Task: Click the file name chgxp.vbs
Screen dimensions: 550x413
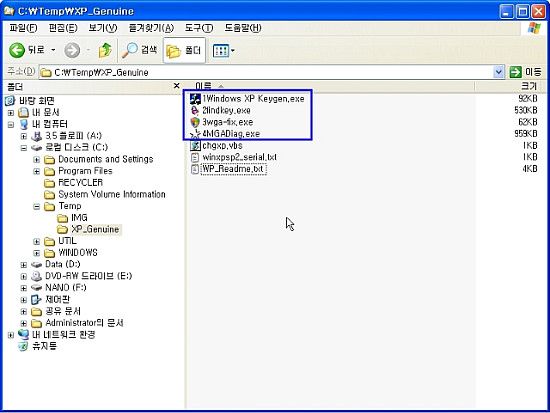Action: [x=222, y=145]
